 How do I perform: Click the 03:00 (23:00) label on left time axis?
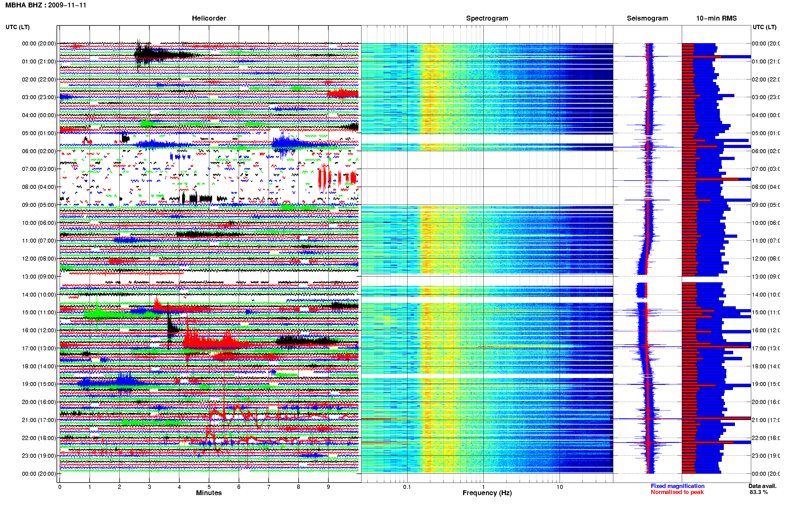point(39,97)
